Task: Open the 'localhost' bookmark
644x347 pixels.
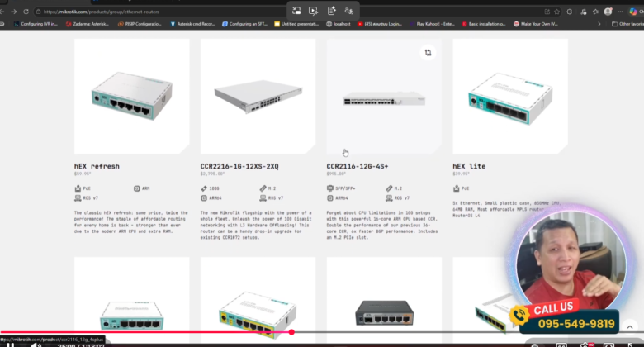Action: point(339,24)
